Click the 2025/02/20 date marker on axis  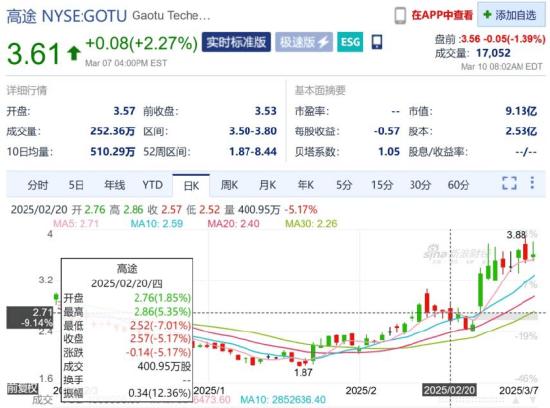[449, 390]
